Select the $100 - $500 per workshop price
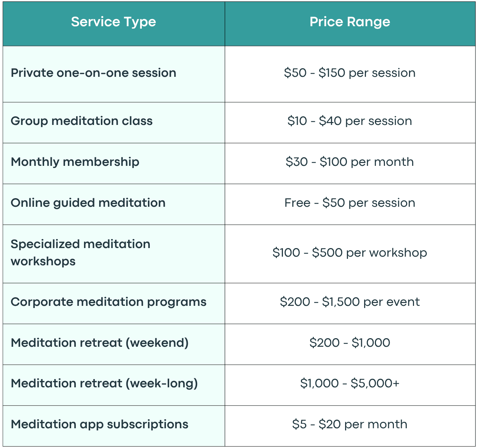Viewport: 479px width, 448px height. pos(350,253)
